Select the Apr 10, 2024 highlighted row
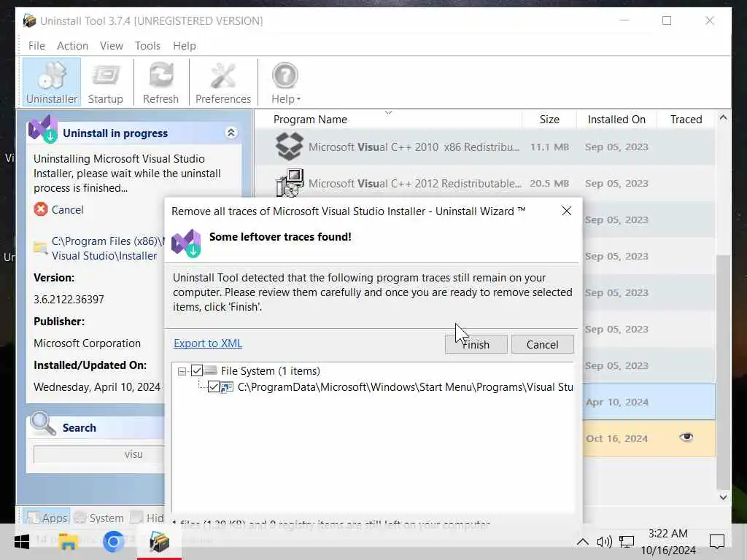Screen dimensions: 747x560 click(x=649, y=402)
